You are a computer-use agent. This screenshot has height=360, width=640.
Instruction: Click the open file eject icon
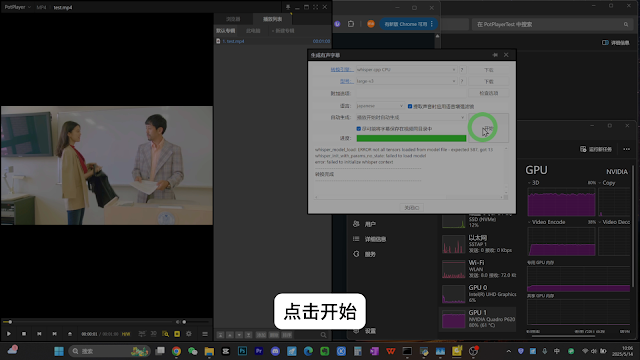point(70,334)
